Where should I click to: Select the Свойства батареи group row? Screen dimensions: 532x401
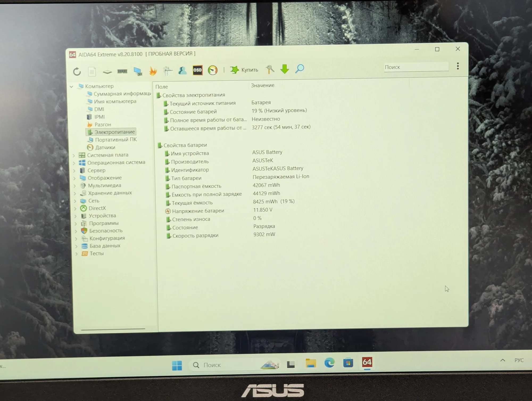[x=182, y=145]
